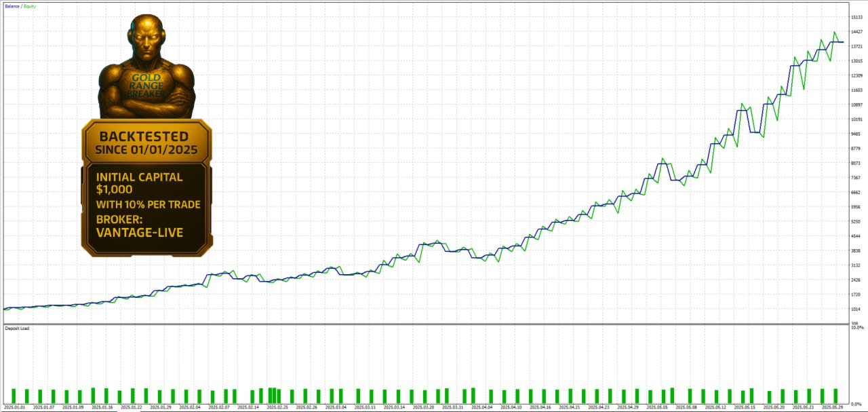Click the 2025.01.16 date label
This screenshot has height=412, width=868.
(102, 408)
